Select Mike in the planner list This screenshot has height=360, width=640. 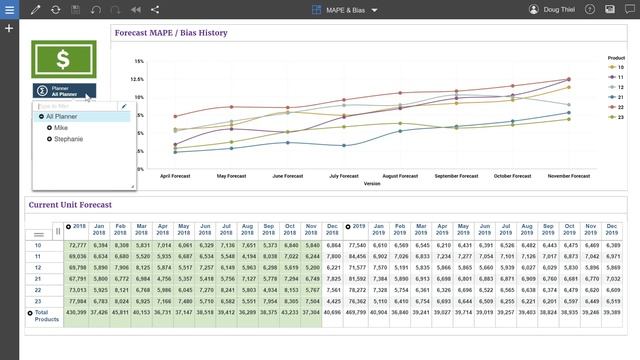(x=61, y=128)
